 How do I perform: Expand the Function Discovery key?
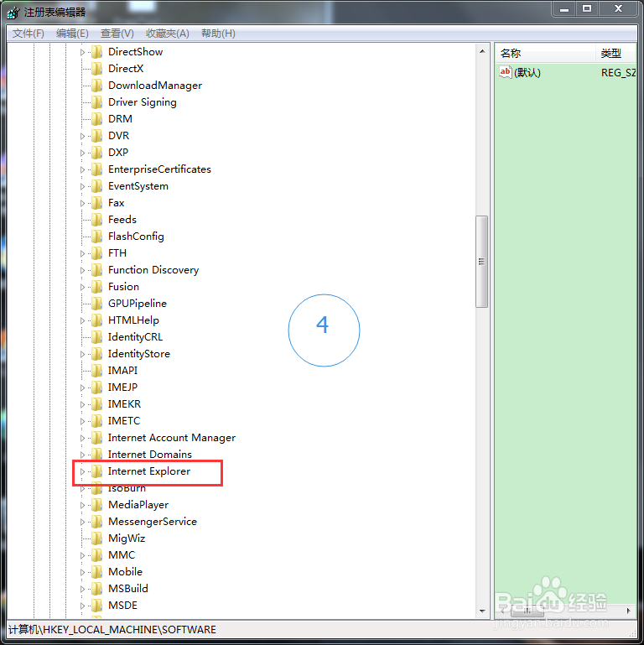coord(82,270)
